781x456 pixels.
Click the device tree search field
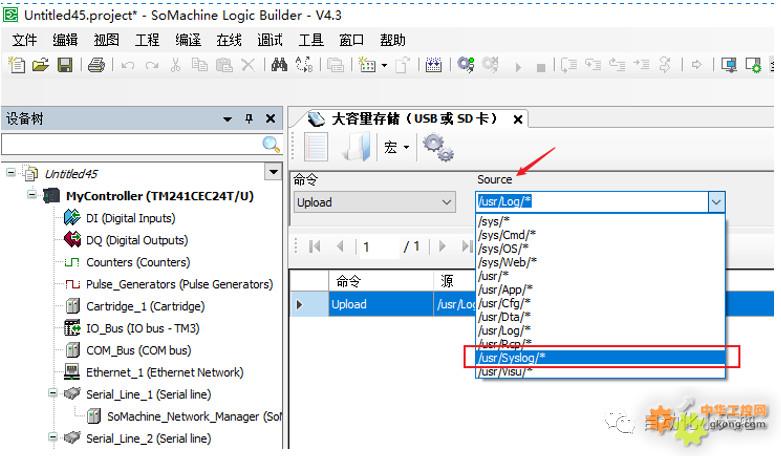coord(131,144)
